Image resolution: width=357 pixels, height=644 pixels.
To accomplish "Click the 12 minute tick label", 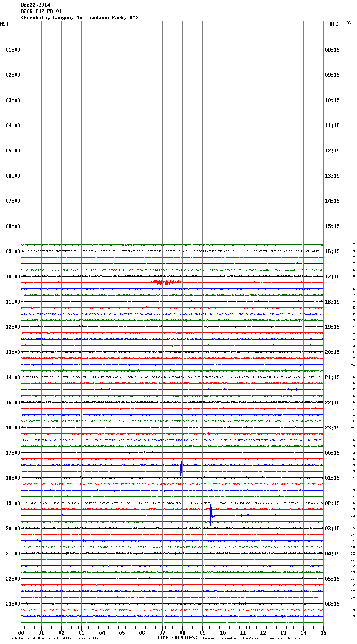I will 263,633.
